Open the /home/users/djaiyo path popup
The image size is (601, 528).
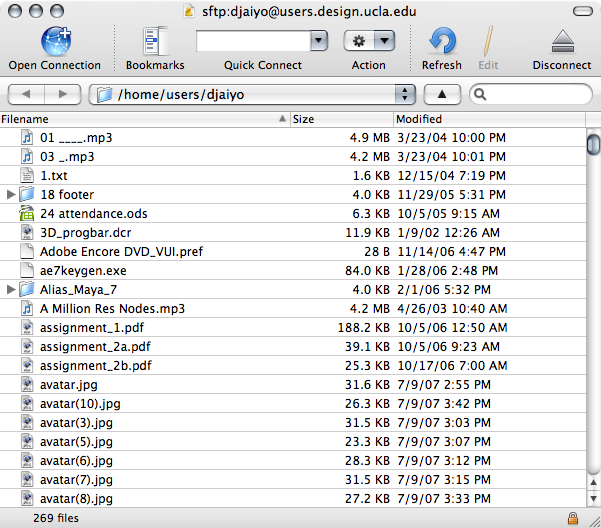251,94
